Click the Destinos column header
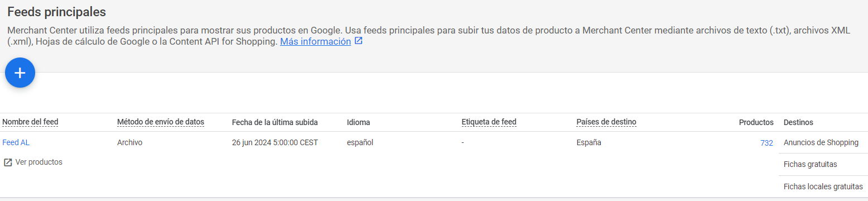The height and width of the screenshot is (201, 868). click(798, 122)
